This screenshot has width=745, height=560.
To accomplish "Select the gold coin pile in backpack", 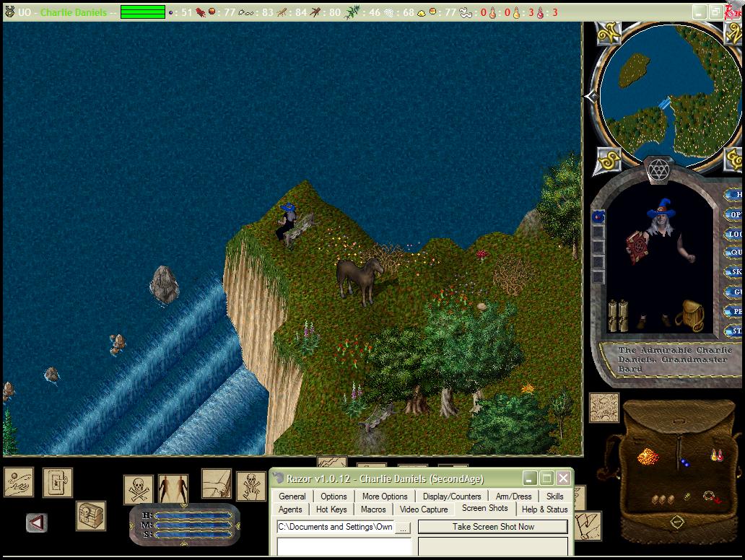I will tap(648, 456).
